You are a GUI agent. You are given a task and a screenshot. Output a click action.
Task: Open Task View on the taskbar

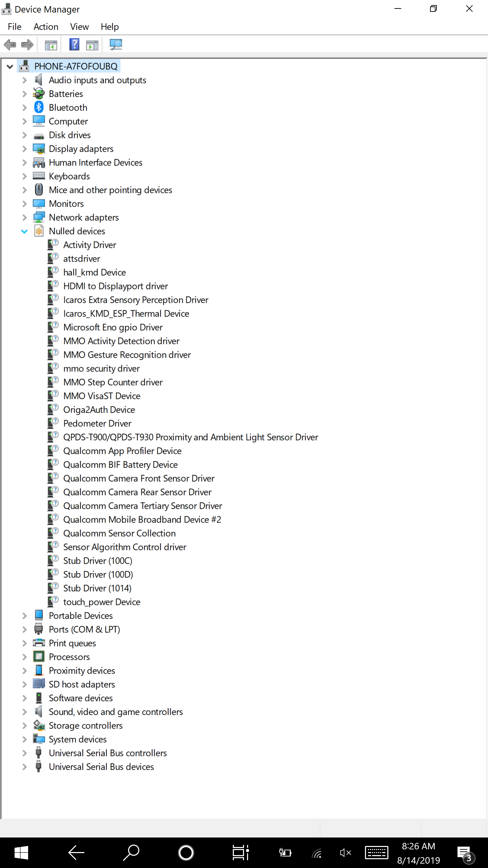tap(241, 853)
